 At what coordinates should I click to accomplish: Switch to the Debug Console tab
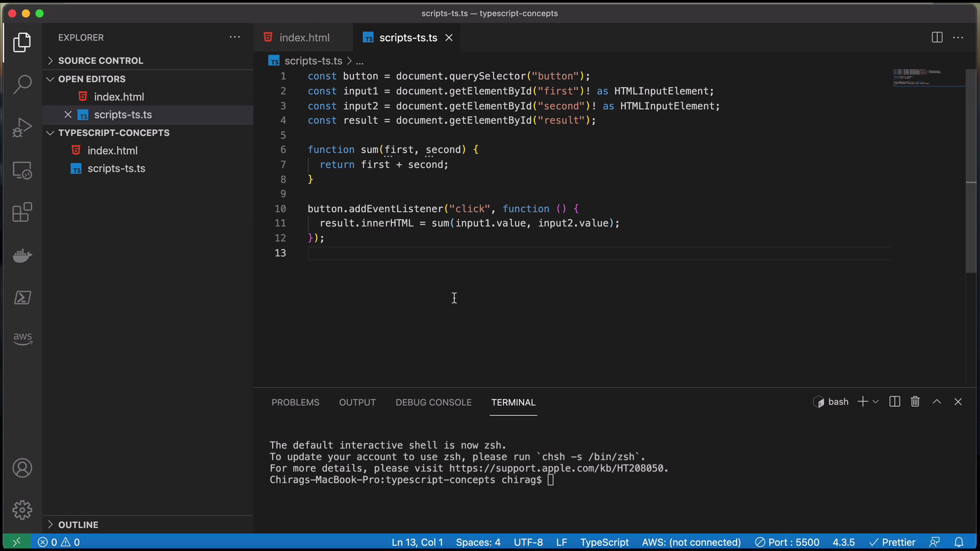coord(433,402)
